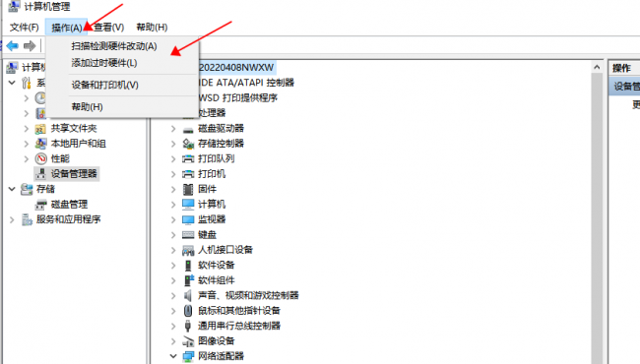The image size is (640, 364).
Task: Close the 操作(A) menu in menu bar
Action: pyautogui.click(x=67, y=28)
